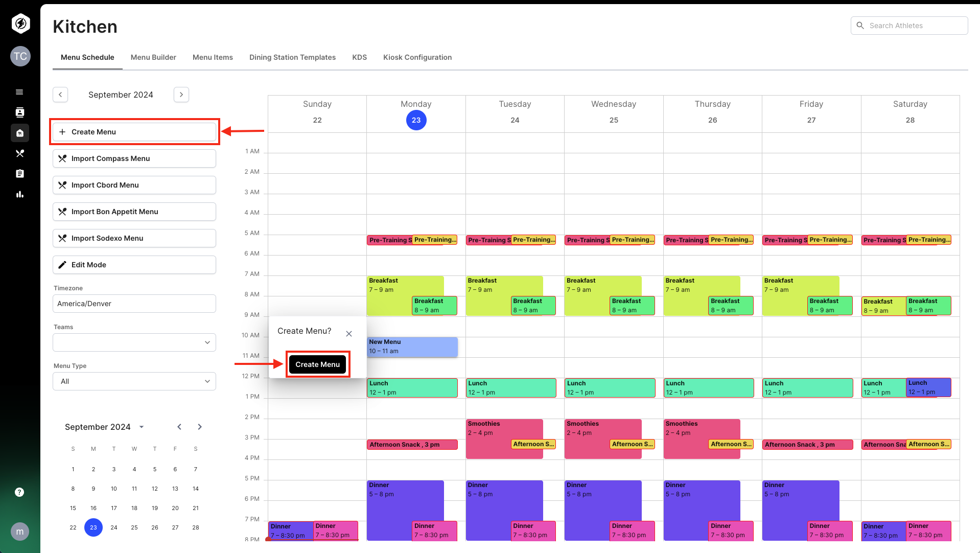Show previous month in mini calendar
This screenshot has height=553, width=980.
pos(179,427)
